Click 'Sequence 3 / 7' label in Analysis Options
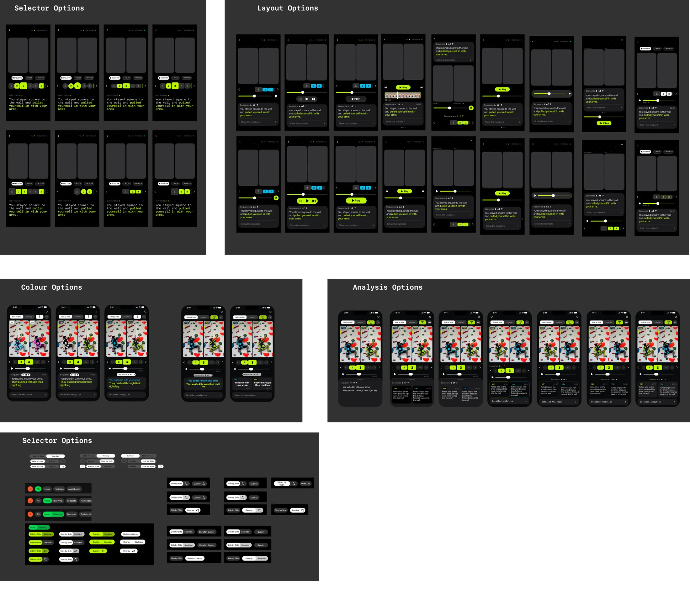This screenshot has width=690, height=616. tap(497, 366)
